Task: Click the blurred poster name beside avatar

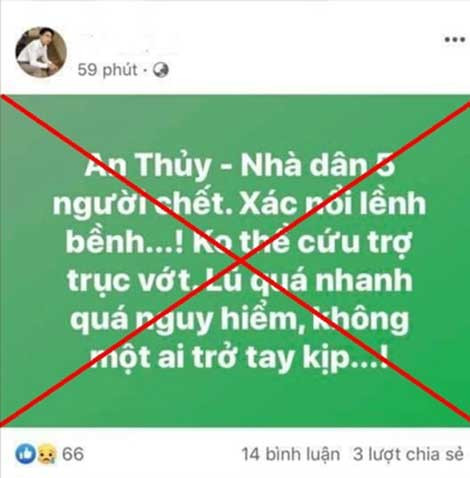Action: point(130,43)
